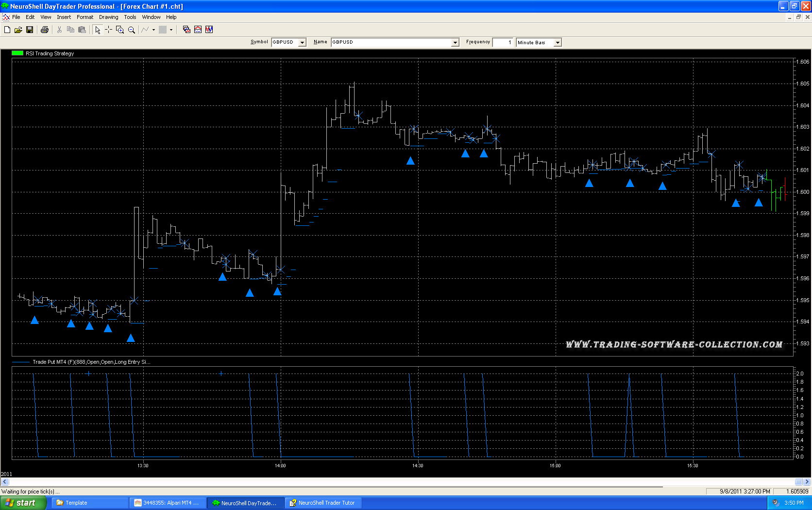Select the arrow pointer tool
The image size is (812, 510).
(x=98, y=30)
